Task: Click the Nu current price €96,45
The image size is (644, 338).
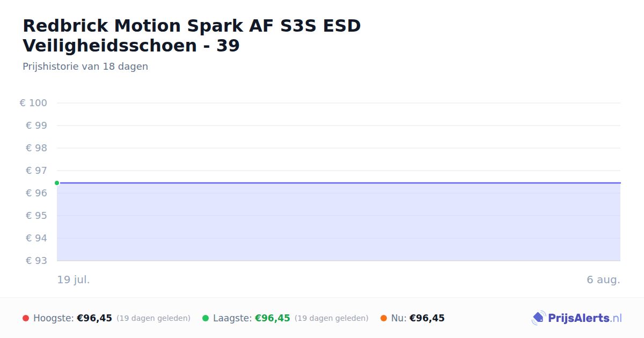Action: pos(427,318)
